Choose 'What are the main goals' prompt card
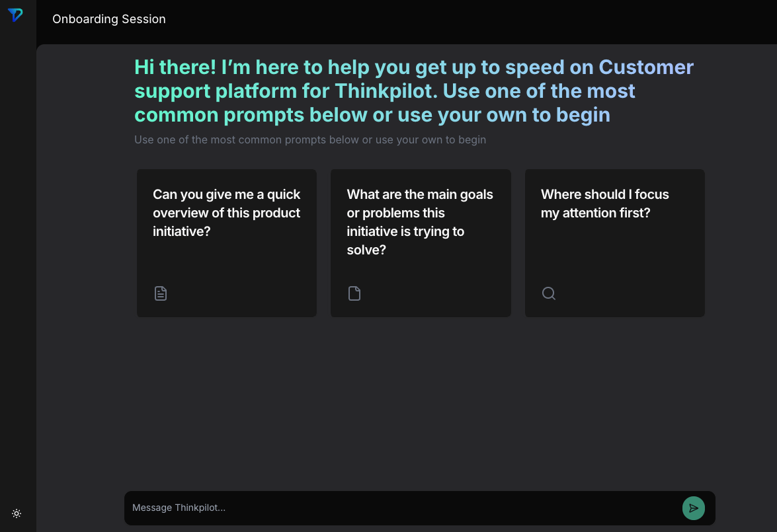777x532 pixels. (x=421, y=243)
